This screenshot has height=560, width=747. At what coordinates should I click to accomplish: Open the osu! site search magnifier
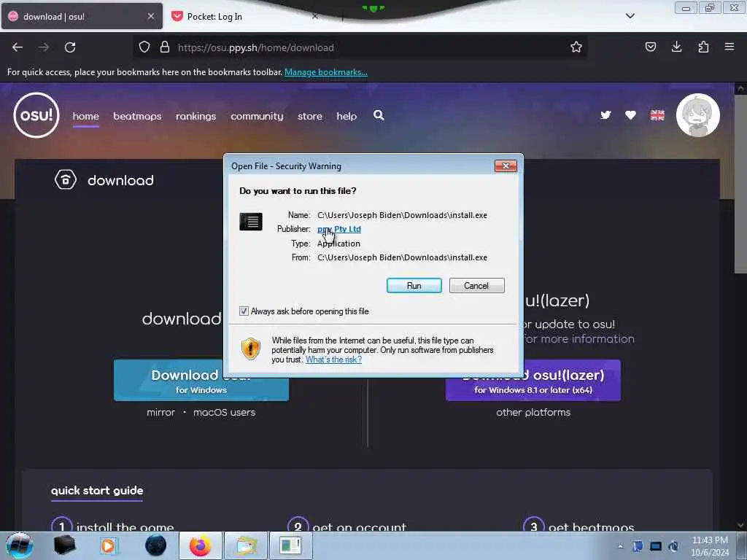pos(379,115)
